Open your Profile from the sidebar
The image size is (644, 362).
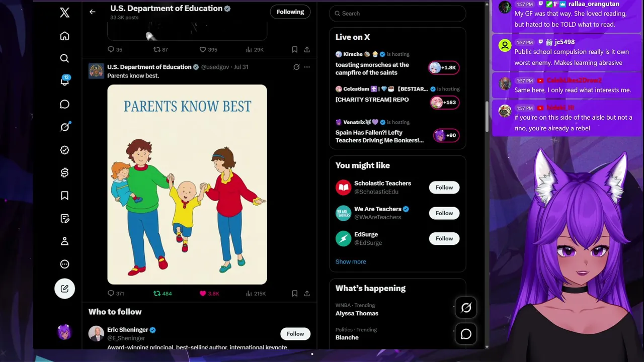click(x=64, y=241)
